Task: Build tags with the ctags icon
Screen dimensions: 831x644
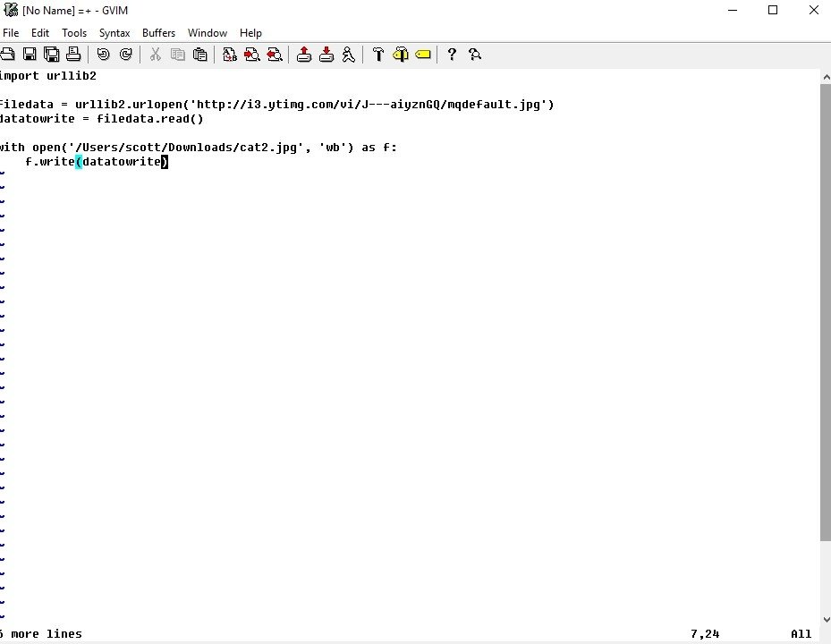Action: pyautogui.click(x=401, y=54)
